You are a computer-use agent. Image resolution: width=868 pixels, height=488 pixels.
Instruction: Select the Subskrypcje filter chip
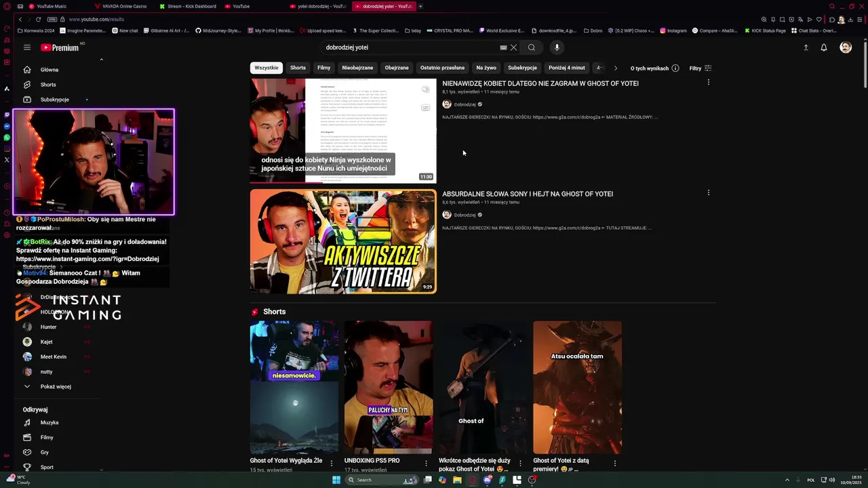[522, 68]
